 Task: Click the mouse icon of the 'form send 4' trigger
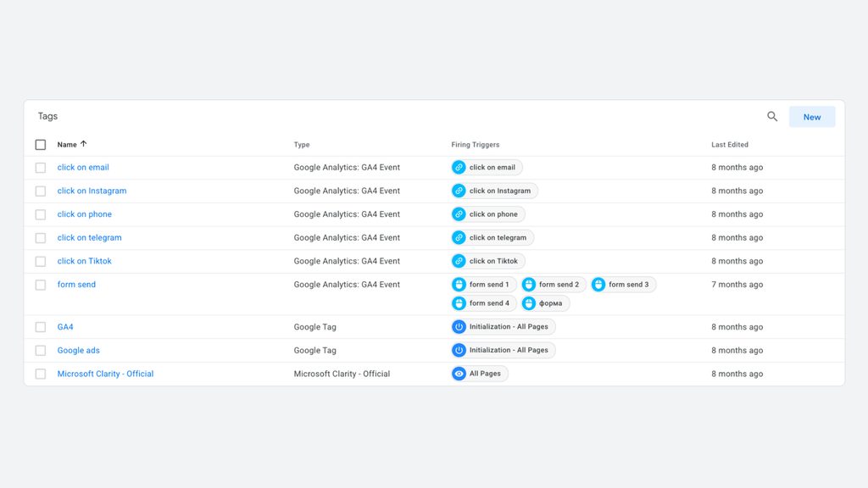coord(459,303)
